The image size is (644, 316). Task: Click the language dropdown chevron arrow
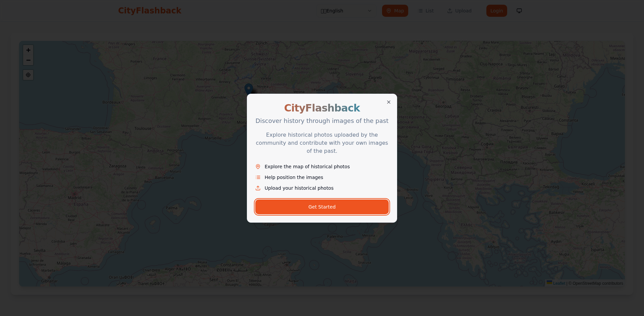point(370,11)
